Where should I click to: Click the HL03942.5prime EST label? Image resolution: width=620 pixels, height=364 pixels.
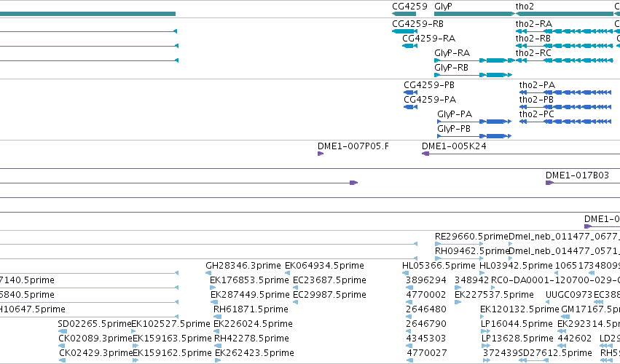516,266
